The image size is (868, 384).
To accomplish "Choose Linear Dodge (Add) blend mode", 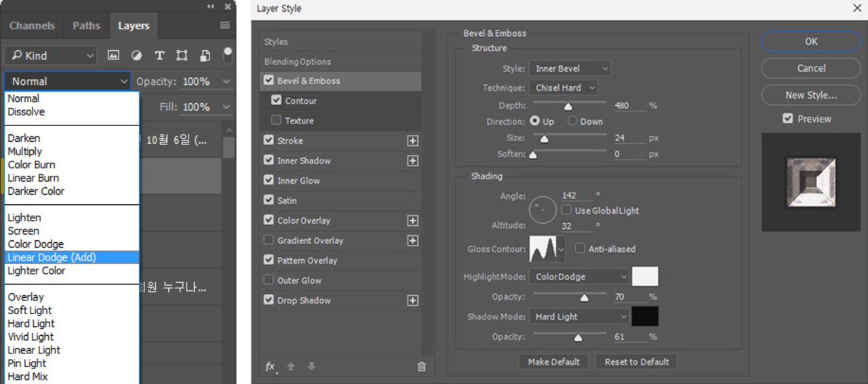I will click(52, 257).
